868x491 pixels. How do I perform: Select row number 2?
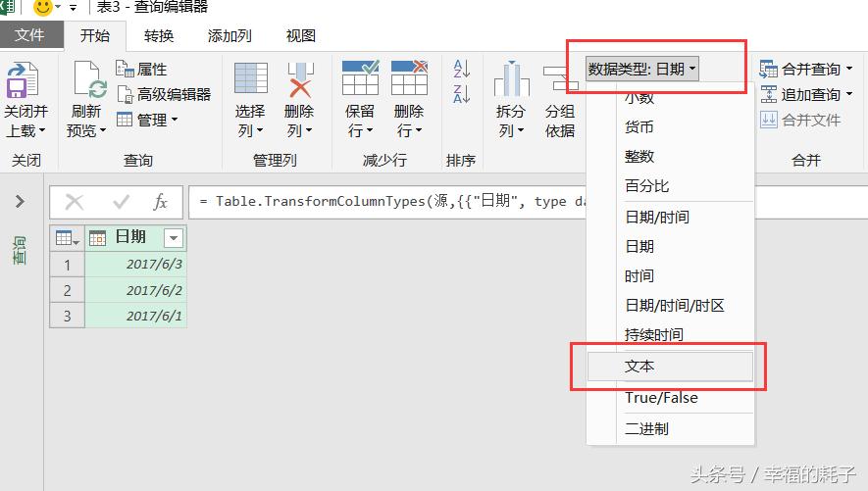click(67, 290)
